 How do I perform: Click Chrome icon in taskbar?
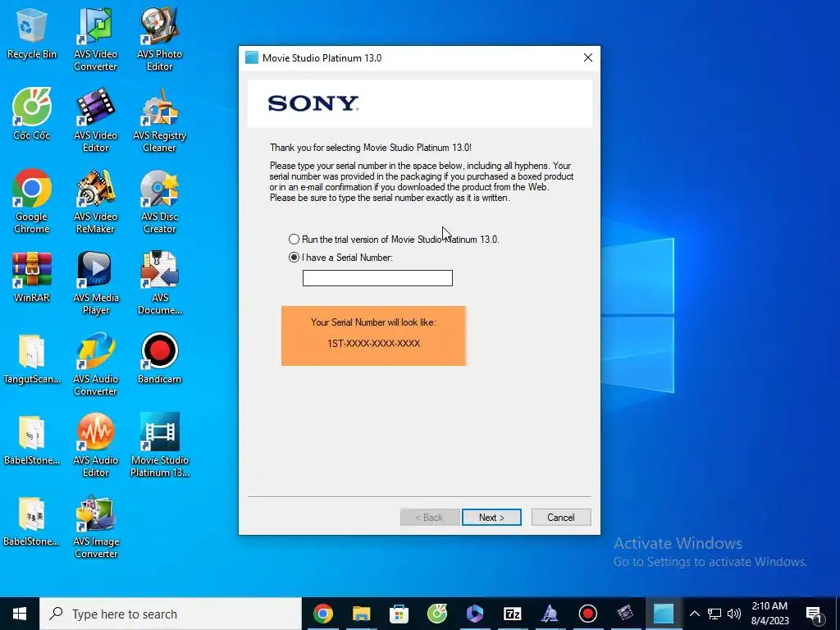323,614
